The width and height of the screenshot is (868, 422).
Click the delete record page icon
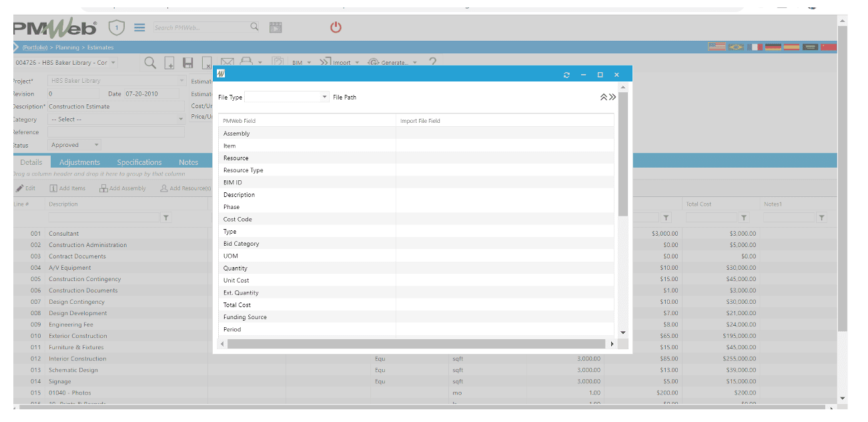point(207,63)
